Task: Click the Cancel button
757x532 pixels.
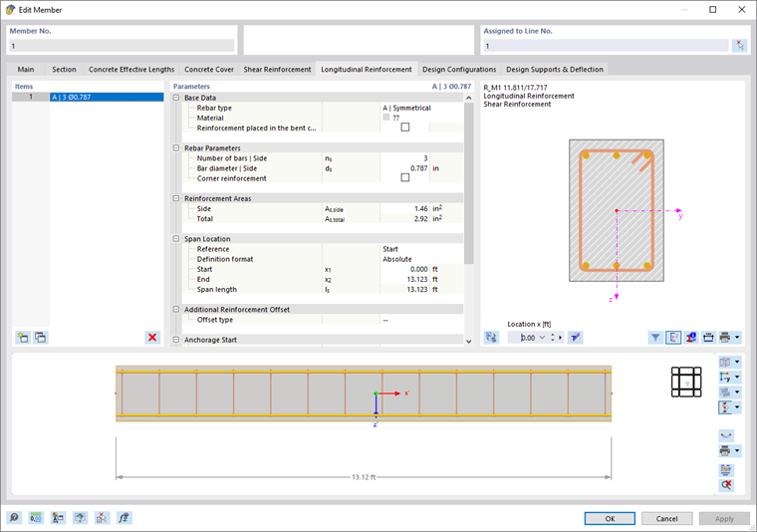Action: click(x=666, y=518)
